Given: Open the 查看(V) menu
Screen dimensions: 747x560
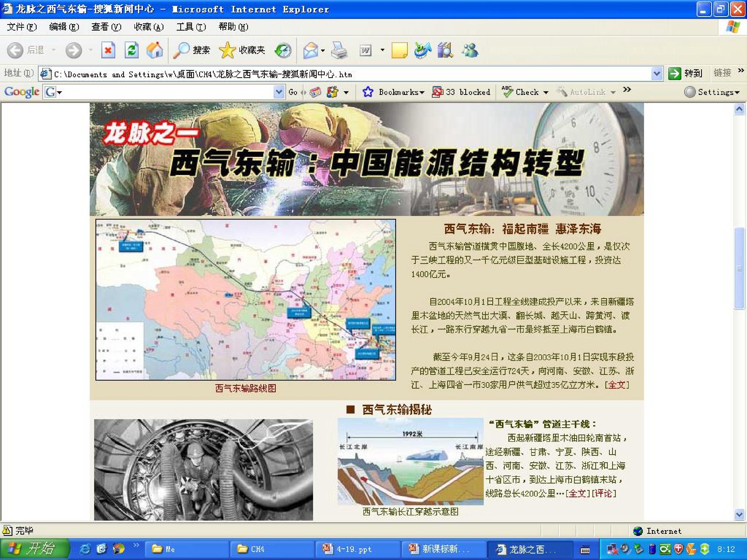Looking at the screenshot, I should coord(106,27).
